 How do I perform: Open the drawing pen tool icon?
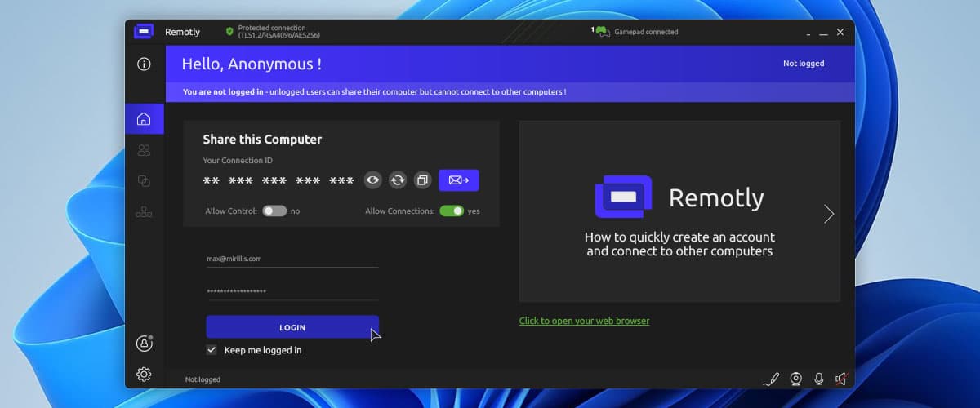pyautogui.click(x=771, y=379)
